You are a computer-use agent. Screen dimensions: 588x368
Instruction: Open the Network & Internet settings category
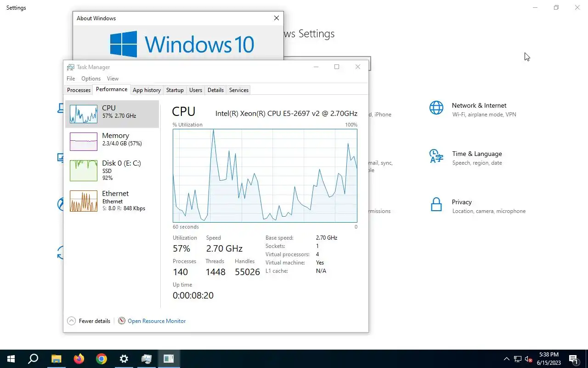(479, 109)
